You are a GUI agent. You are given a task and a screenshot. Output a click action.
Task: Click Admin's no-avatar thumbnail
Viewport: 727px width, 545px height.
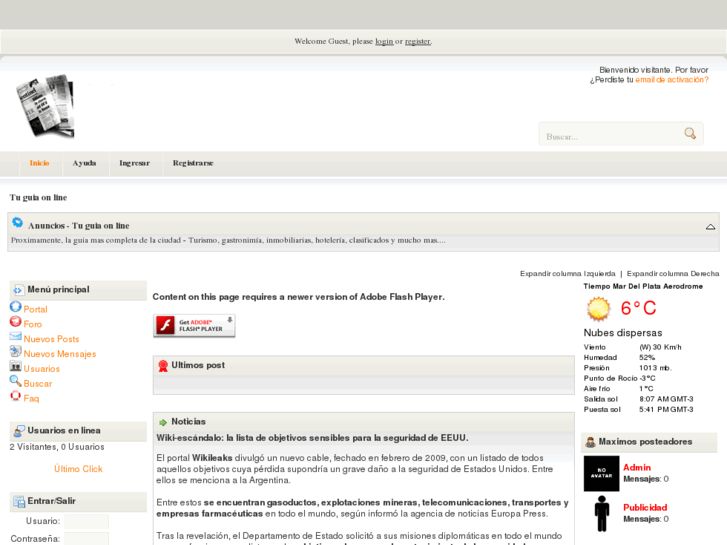(x=601, y=474)
